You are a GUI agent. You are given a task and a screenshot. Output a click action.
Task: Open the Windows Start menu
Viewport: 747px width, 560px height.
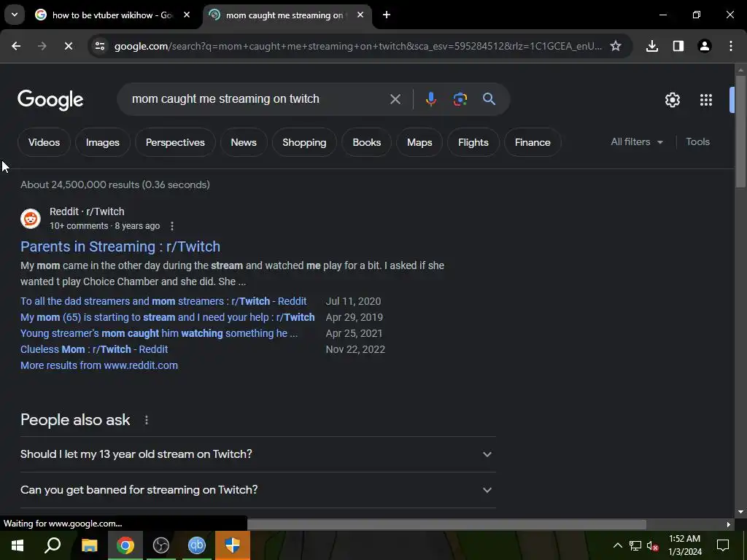[18, 545]
